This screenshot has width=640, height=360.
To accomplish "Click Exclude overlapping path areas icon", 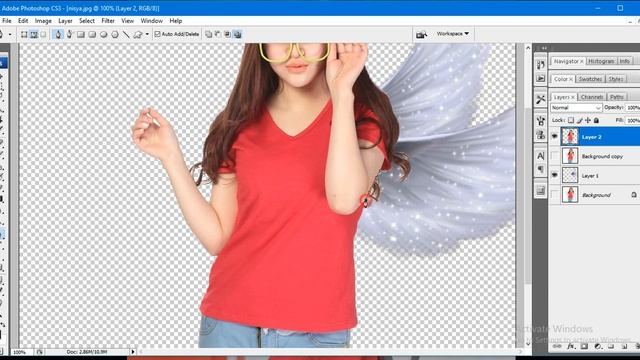I will (237, 35).
